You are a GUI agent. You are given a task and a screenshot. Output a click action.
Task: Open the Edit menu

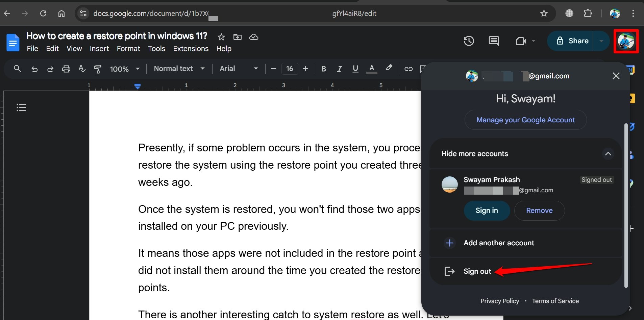pyautogui.click(x=52, y=49)
